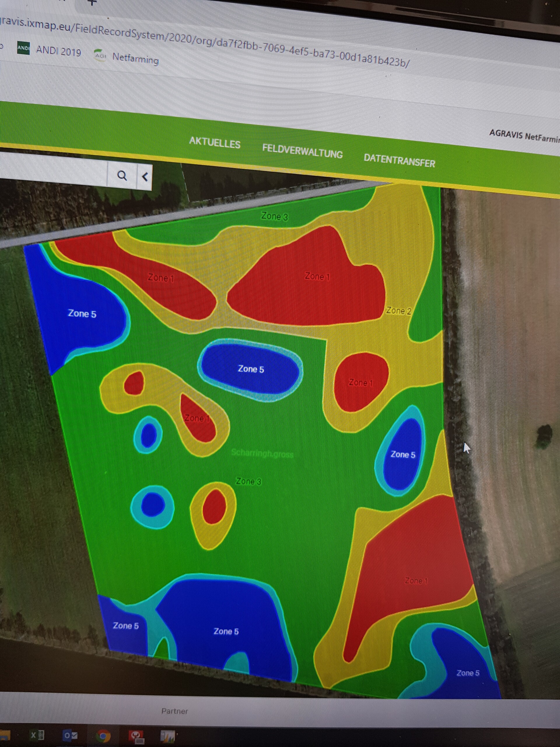Image resolution: width=560 pixels, height=747 pixels.
Task: Open Outlook from the taskbar
Action: coord(70,736)
